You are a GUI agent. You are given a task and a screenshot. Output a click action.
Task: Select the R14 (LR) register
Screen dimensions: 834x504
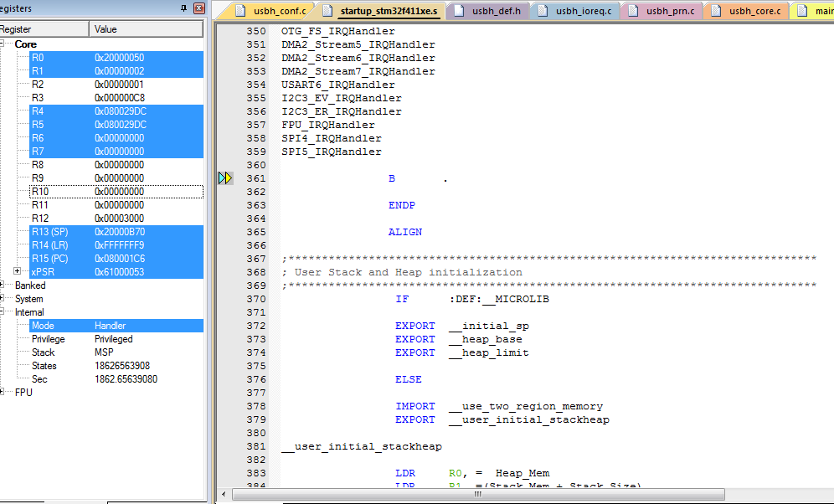[116, 245]
